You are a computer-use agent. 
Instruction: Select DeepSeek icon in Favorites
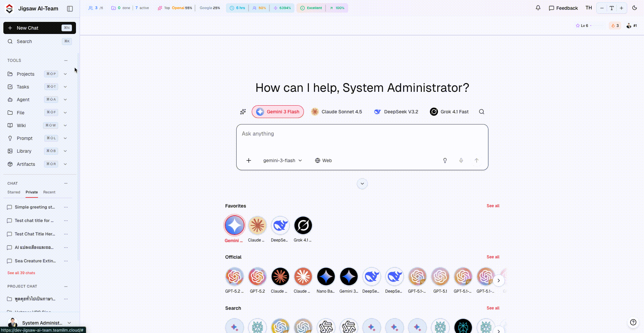pyautogui.click(x=280, y=225)
